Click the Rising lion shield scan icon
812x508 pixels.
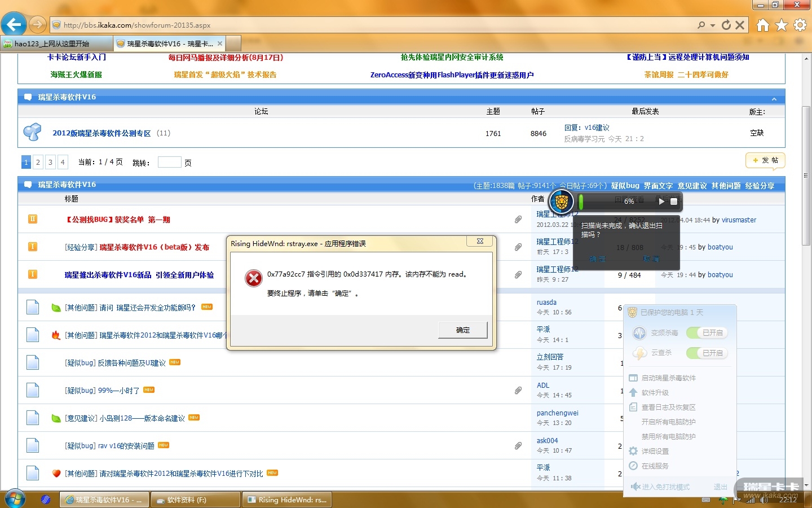(562, 201)
